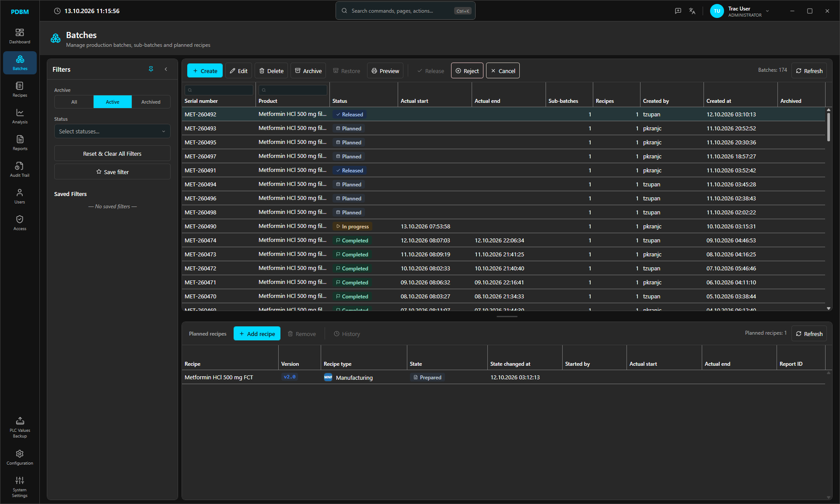Viewport: 840px width, 504px height.
Task: Click the Preview toolbar button
Action: point(385,71)
